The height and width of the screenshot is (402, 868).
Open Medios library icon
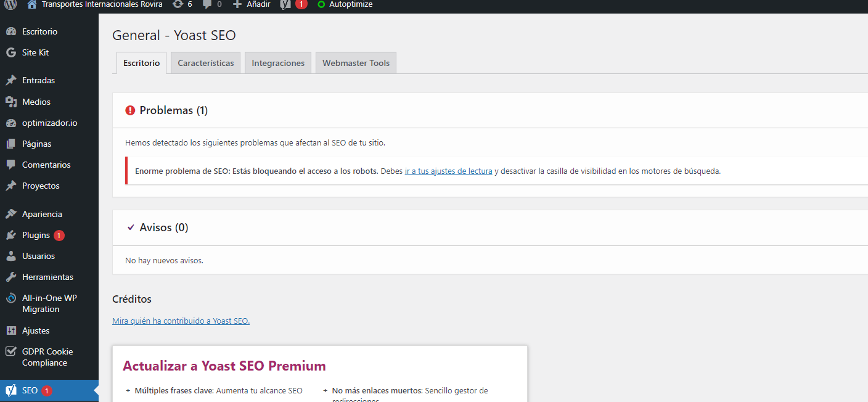click(x=10, y=102)
